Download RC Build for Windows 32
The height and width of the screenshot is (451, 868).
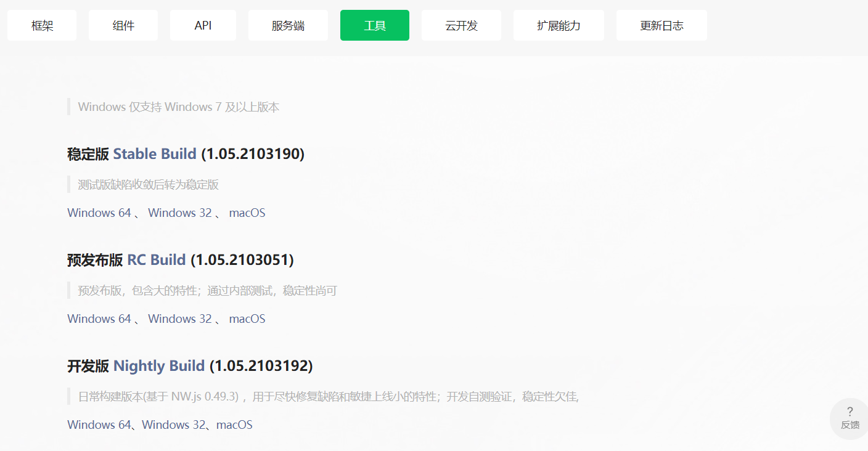tap(180, 319)
